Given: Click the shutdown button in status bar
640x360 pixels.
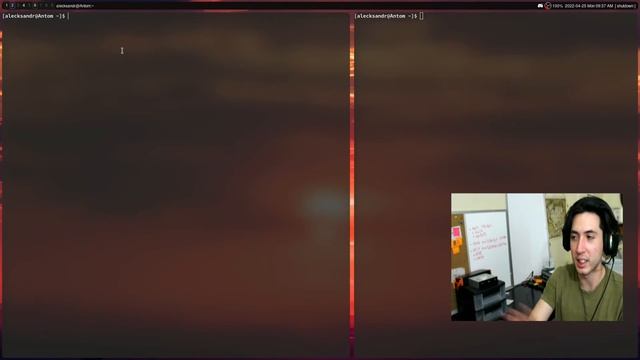Looking at the screenshot, I should coord(625,6).
